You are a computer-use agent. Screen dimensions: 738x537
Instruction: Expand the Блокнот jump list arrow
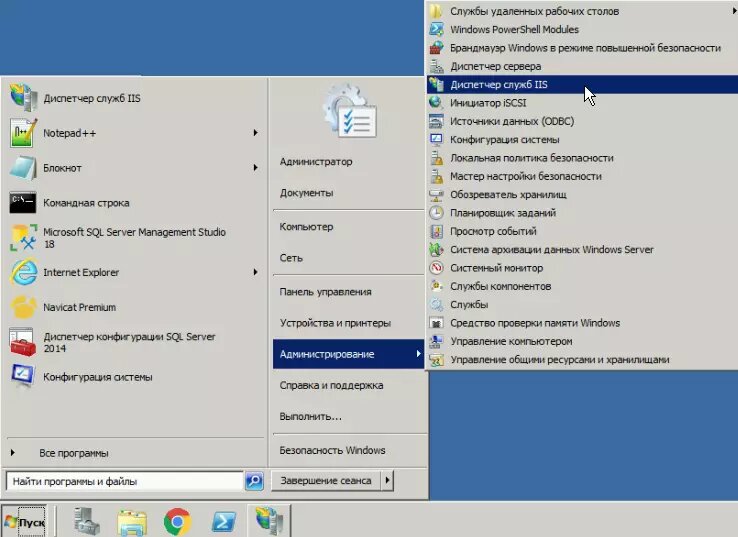tap(255, 168)
